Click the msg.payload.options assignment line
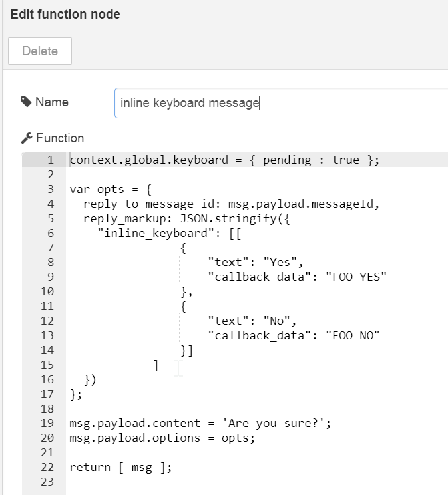This screenshot has width=448, height=495. [162, 438]
